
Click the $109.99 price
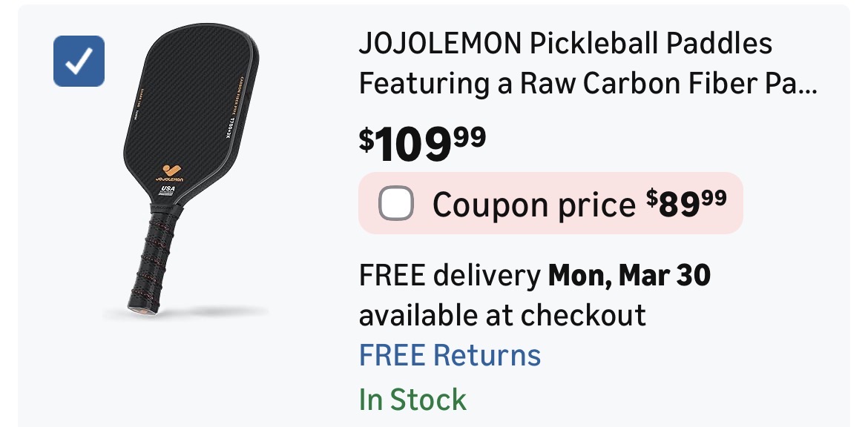click(x=423, y=145)
